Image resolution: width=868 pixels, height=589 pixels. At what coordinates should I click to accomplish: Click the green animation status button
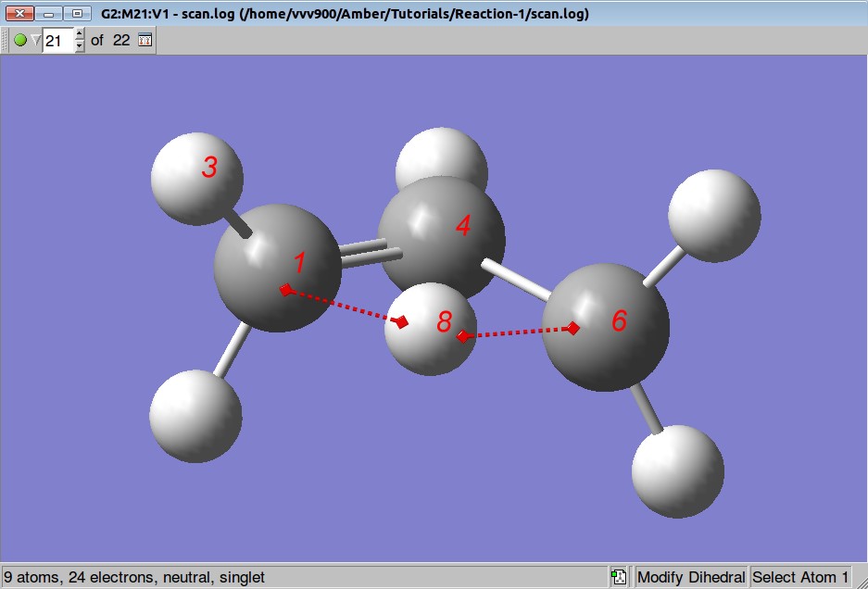20,40
